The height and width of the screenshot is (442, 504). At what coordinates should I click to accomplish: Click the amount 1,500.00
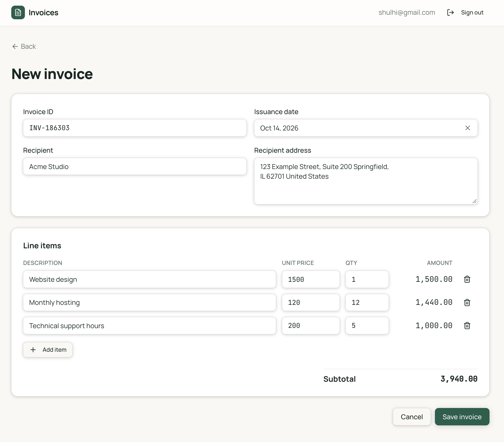point(434,279)
